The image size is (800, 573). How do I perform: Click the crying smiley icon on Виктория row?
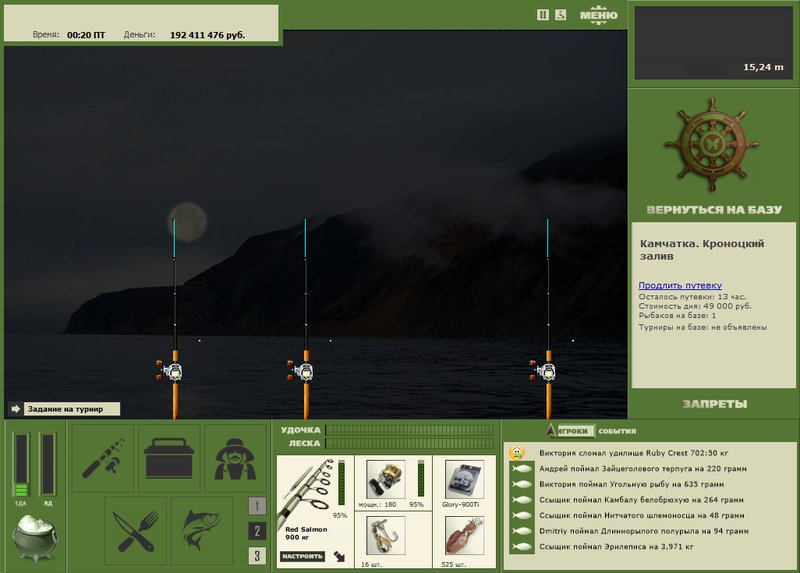[x=517, y=453]
